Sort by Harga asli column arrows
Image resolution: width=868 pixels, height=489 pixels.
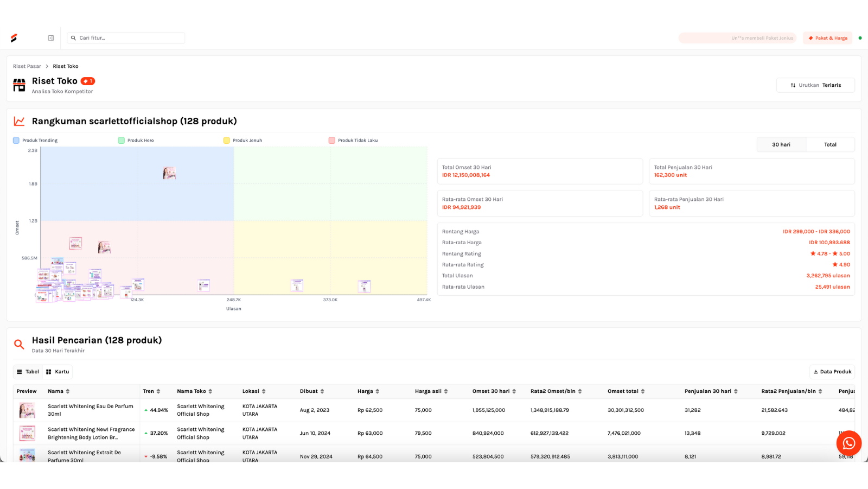446,391
